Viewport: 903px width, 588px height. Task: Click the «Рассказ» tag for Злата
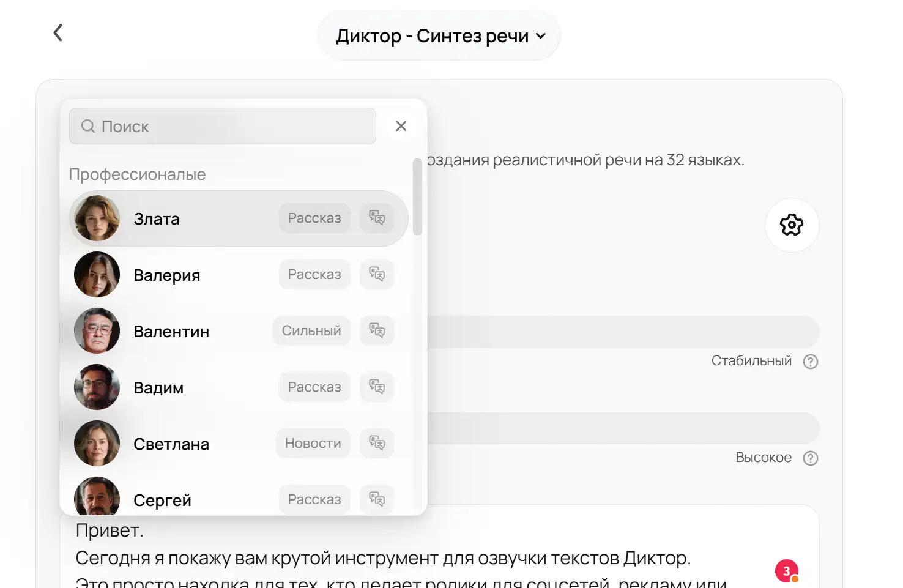click(314, 218)
